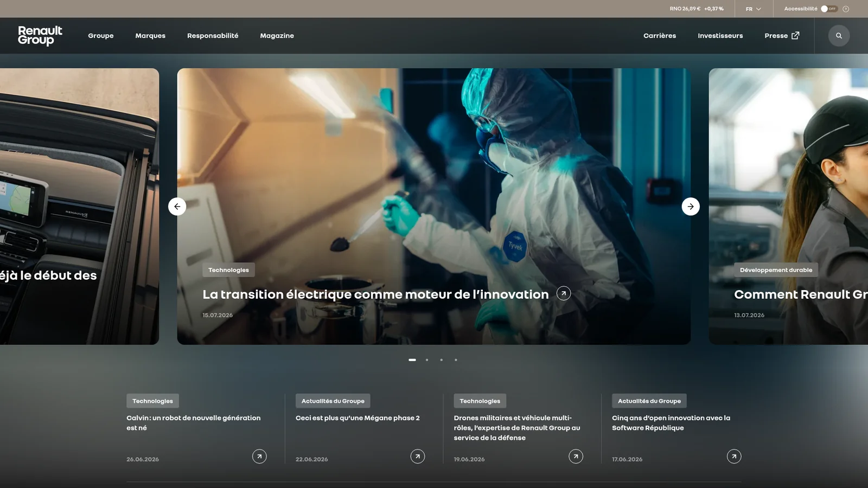The image size is (868, 488).
Task: Click Technologies tag above Drones article
Action: pos(480,401)
